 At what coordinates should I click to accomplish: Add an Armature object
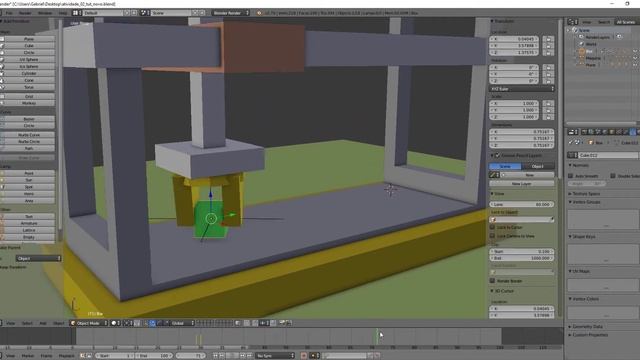click(29, 223)
